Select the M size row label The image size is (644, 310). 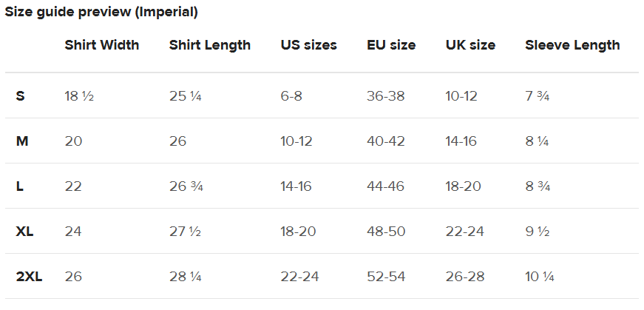pos(22,141)
